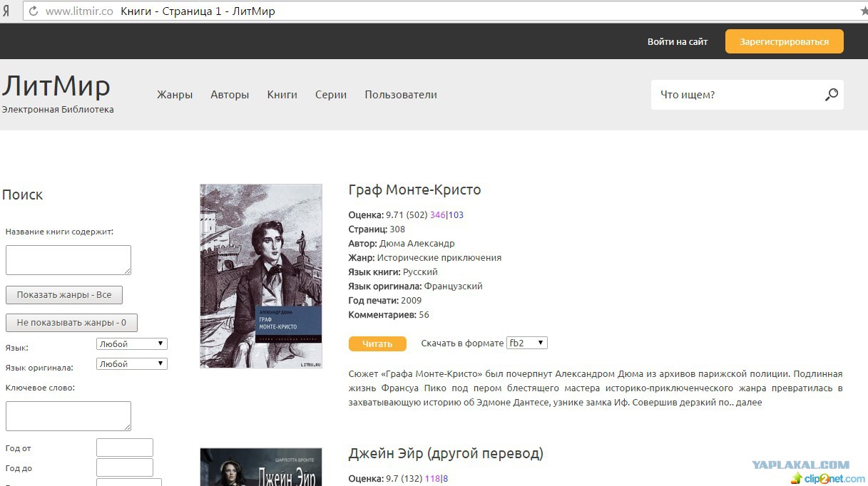This screenshot has height=486, width=868.
Task: Expand the Язык language dropdown
Action: point(131,343)
